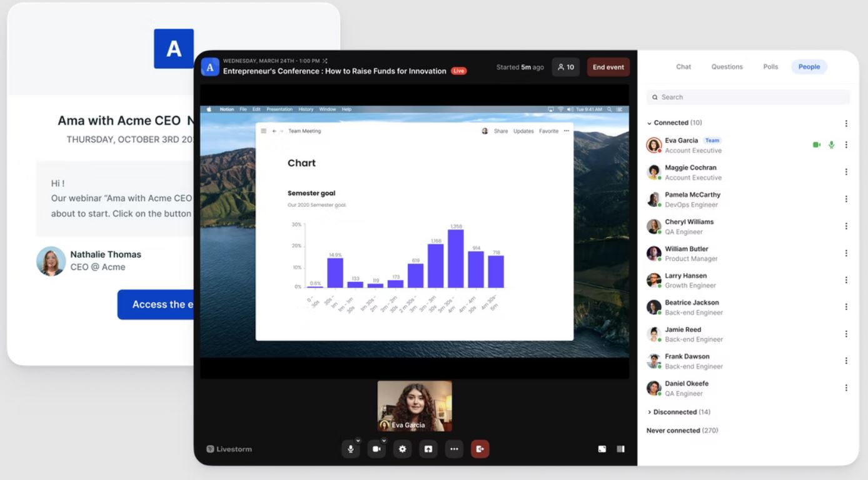Click the red leave stage icon
This screenshot has width=868, height=480.
point(480,449)
